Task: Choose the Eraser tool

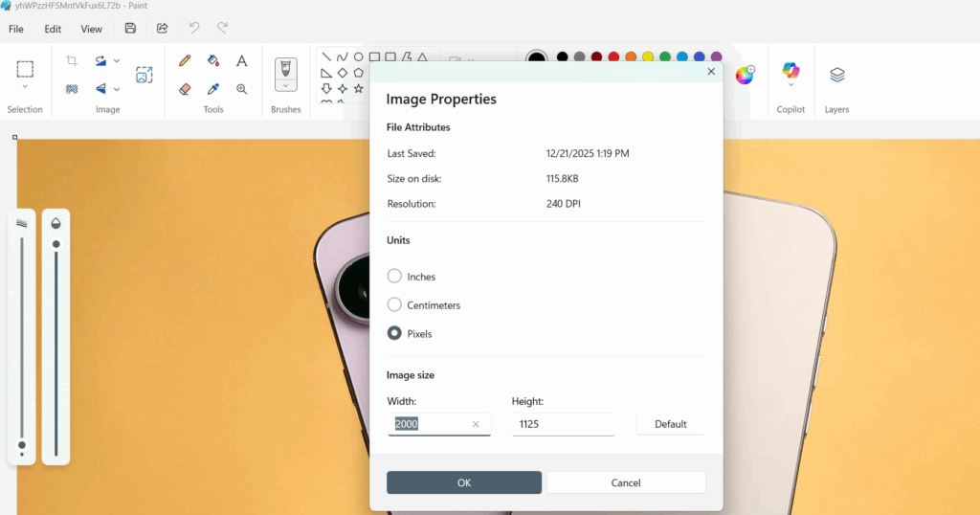Action: 186,89
